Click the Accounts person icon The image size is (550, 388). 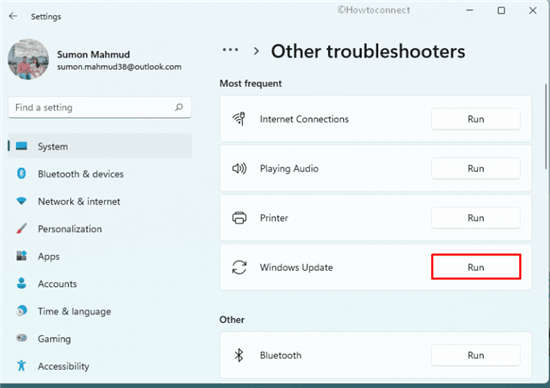click(21, 283)
